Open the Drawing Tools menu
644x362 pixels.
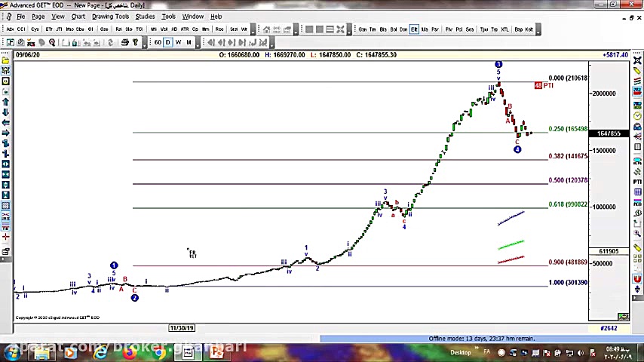coord(110,16)
